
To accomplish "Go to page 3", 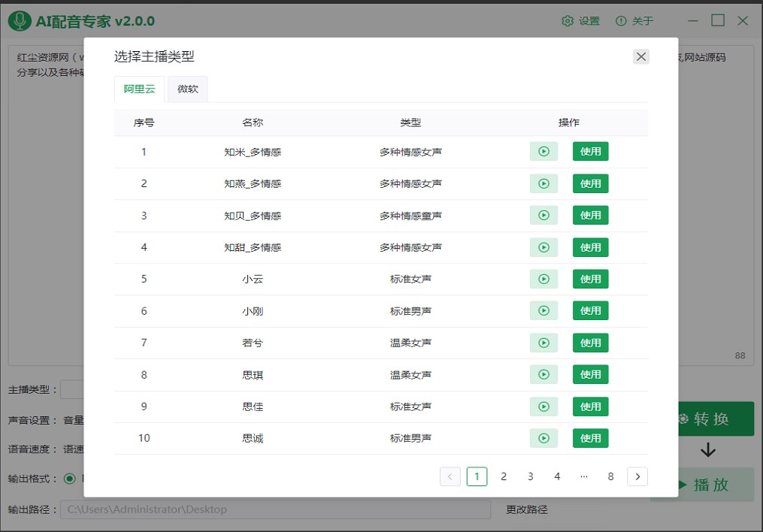I will pos(531,476).
